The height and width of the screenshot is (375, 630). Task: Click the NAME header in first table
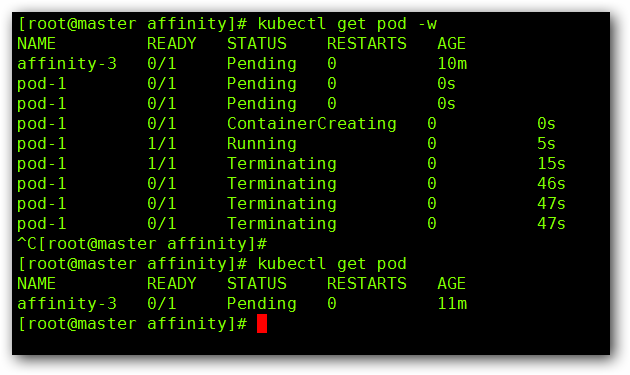(x=36, y=43)
